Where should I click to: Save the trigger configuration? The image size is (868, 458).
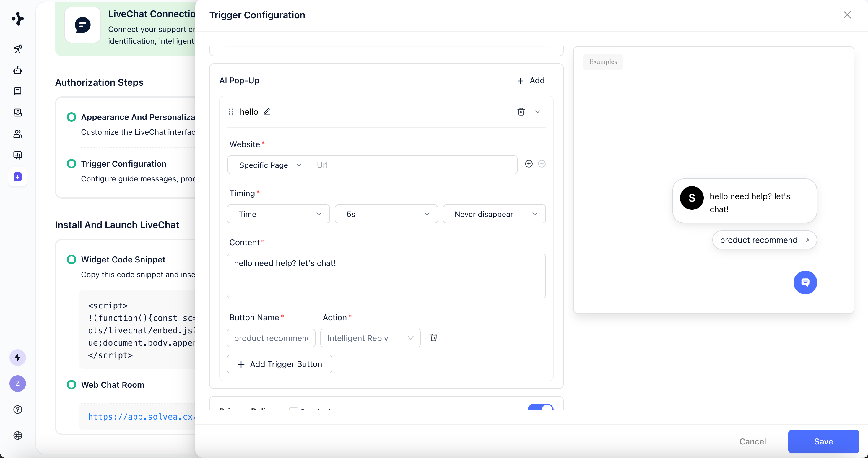pyautogui.click(x=823, y=441)
